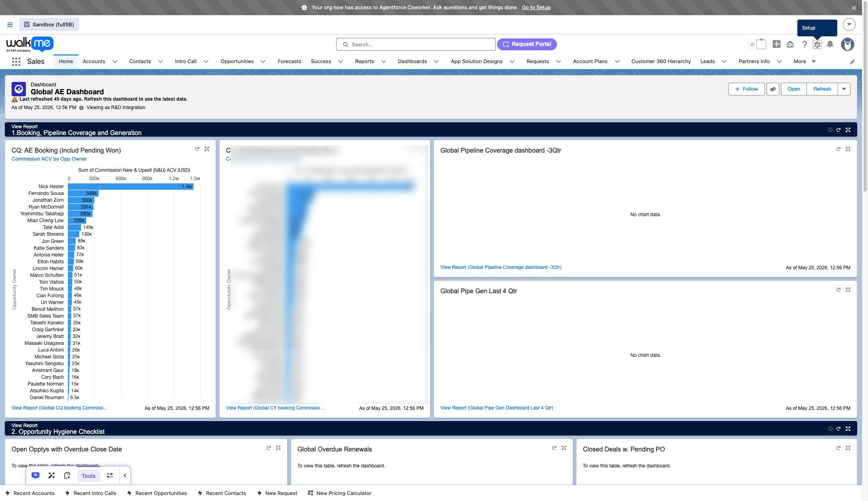
Task: Select the Leads tab
Action: pos(707,62)
